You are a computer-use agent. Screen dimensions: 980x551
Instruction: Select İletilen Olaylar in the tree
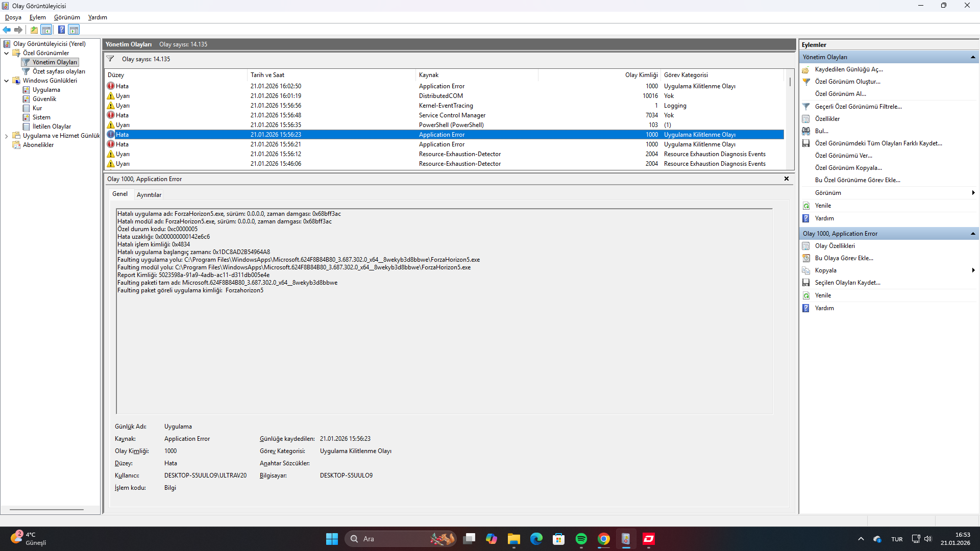click(52, 127)
